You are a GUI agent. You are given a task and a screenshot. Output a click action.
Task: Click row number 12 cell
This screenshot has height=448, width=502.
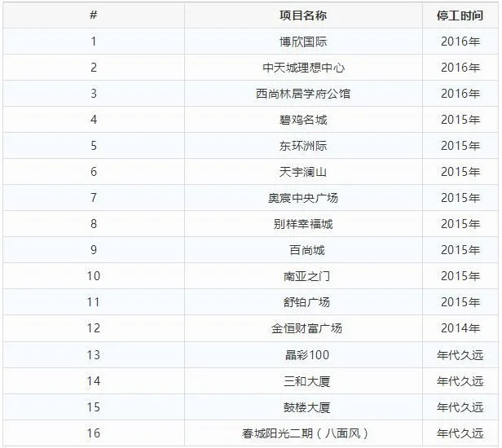click(94, 328)
